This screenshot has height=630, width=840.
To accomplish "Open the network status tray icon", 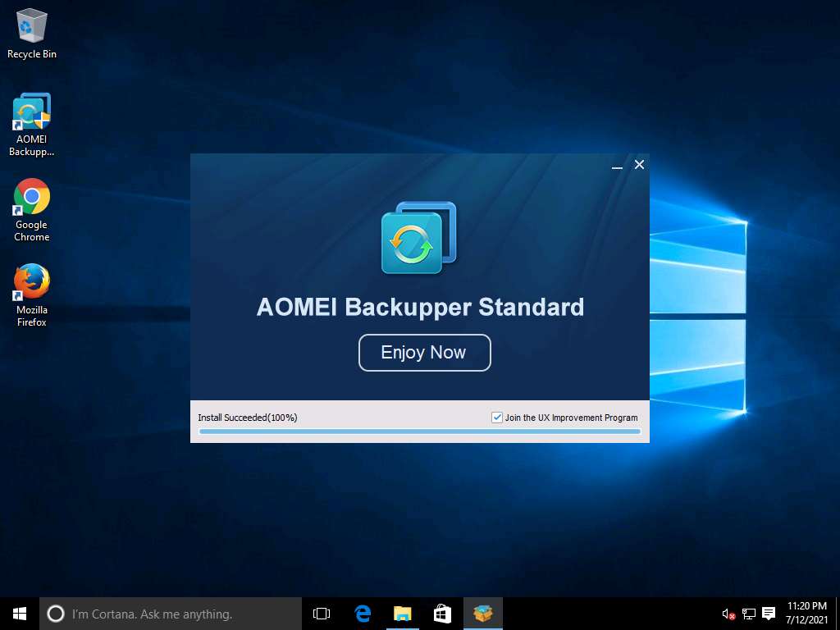I will (748, 614).
